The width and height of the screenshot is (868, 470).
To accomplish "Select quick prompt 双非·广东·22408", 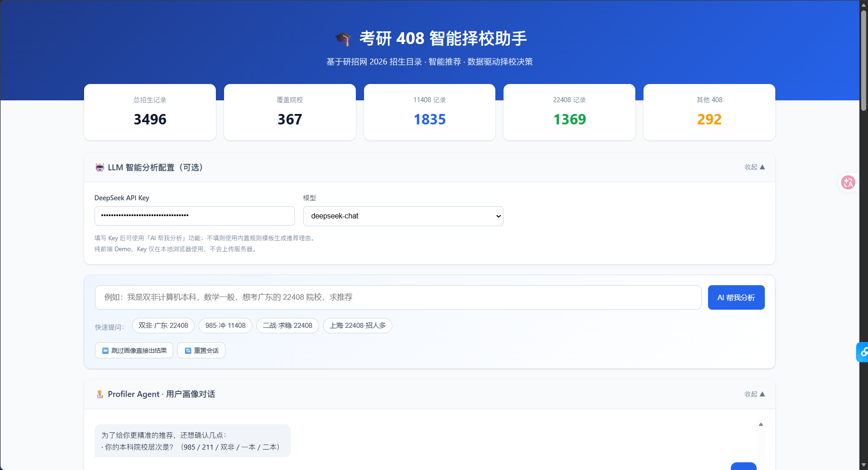I will [x=163, y=326].
